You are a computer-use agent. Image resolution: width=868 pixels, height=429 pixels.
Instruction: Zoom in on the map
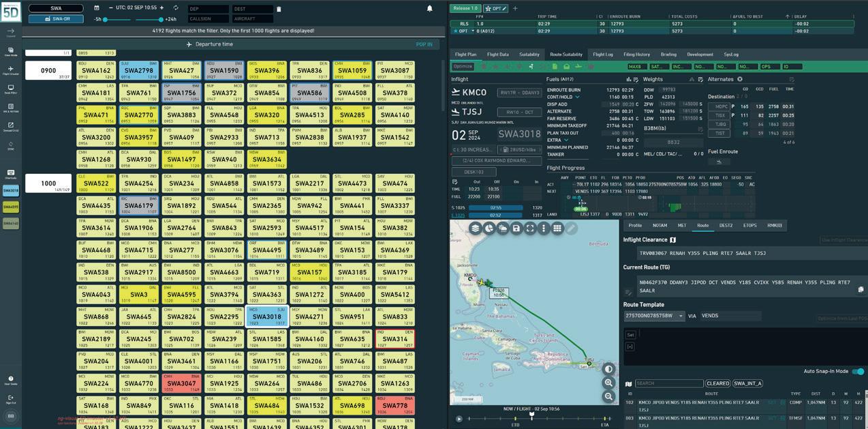click(608, 383)
